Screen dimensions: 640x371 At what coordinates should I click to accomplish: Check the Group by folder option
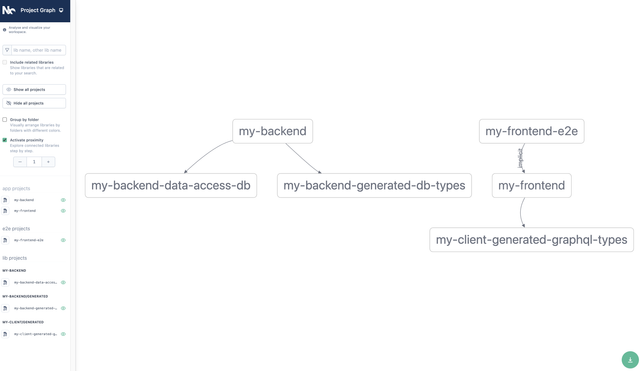tap(5, 120)
